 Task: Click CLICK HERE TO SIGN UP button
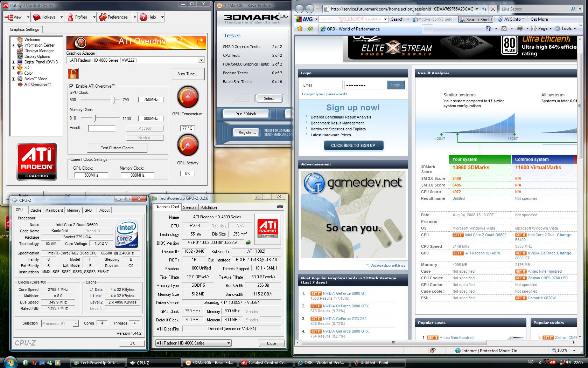353,145
